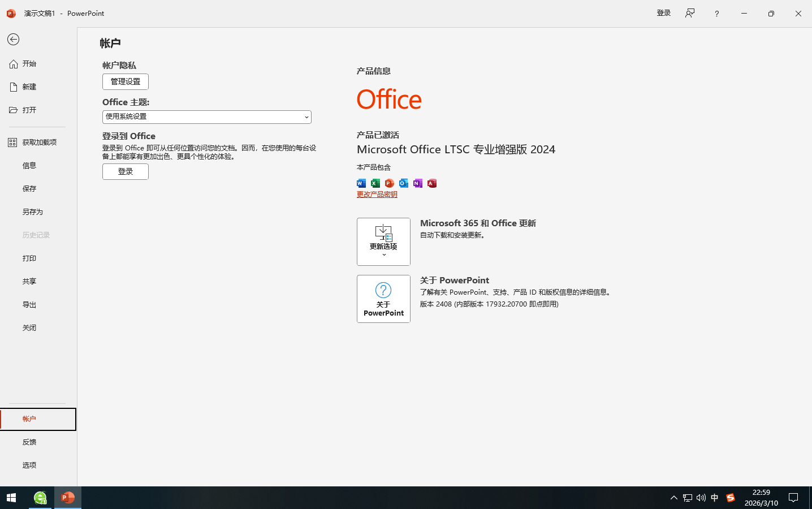Click the 中 input method indicator
The width and height of the screenshot is (812, 509).
(x=715, y=498)
